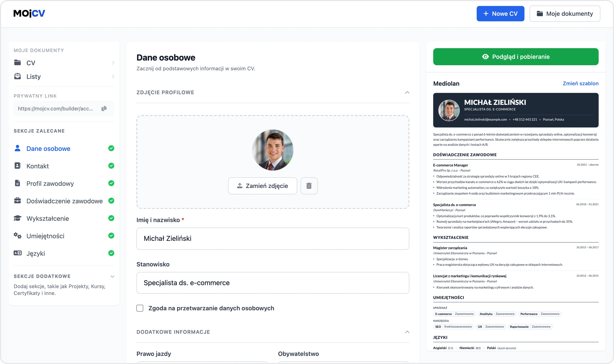
Task: Click Podgląd i pobieranie green button
Action: click(x=516, y=56)
